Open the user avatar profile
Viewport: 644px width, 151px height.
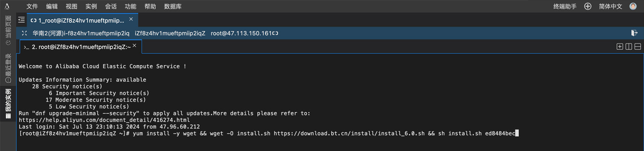coord(633,6)
